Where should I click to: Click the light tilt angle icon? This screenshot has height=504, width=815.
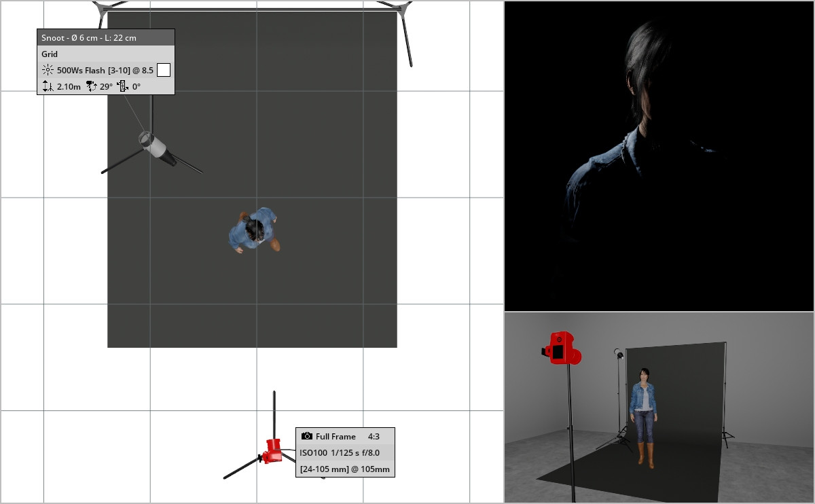[x=91, y=86]
